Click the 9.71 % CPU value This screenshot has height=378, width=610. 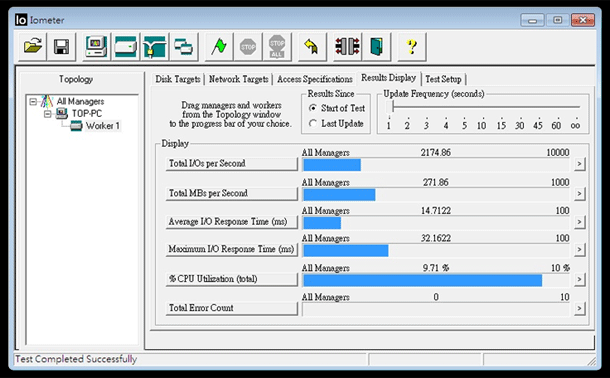[x=436, y=268]
